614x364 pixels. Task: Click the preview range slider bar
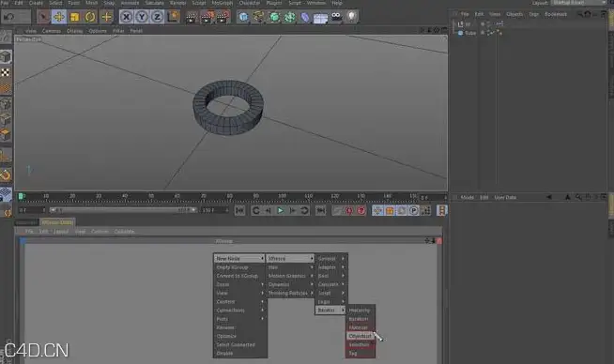point(123,210)
